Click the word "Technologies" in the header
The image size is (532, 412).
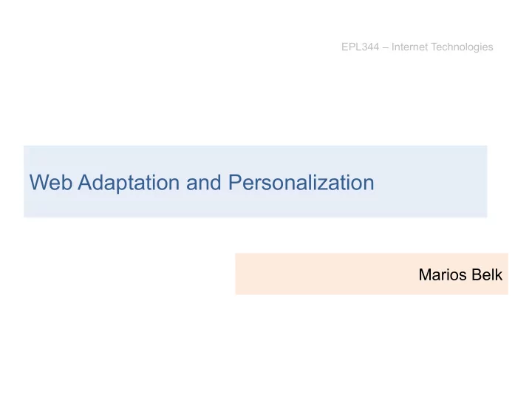(x=462, y=47)
